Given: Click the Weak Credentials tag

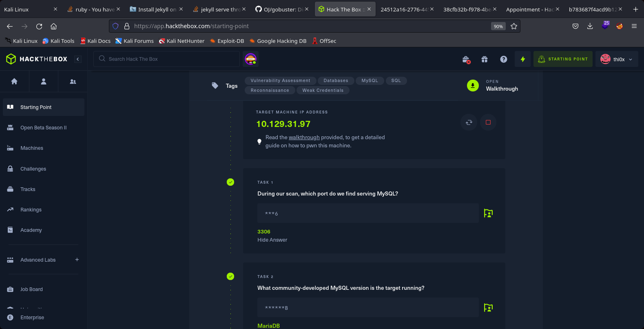Looking at the screenshot, I should (323, 91).
